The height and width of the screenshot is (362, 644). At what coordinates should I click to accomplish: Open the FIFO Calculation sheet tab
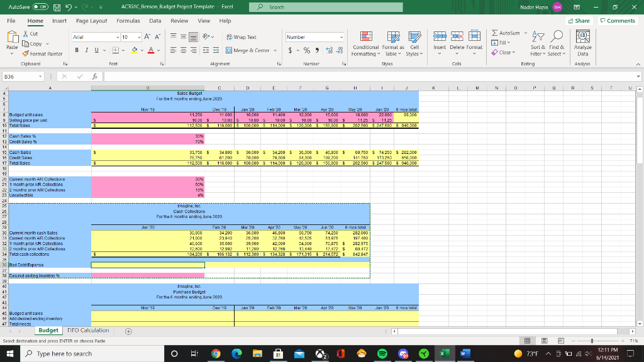(x=88, y=330)
